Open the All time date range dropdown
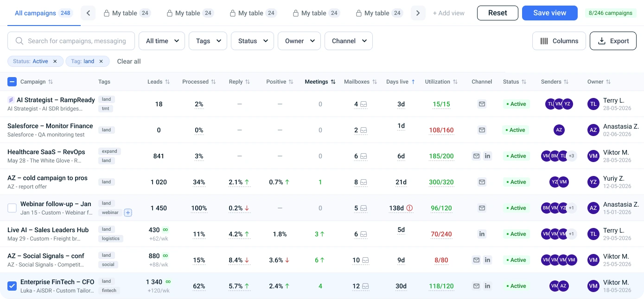The image size is (644, 299). tap(162, 41)
